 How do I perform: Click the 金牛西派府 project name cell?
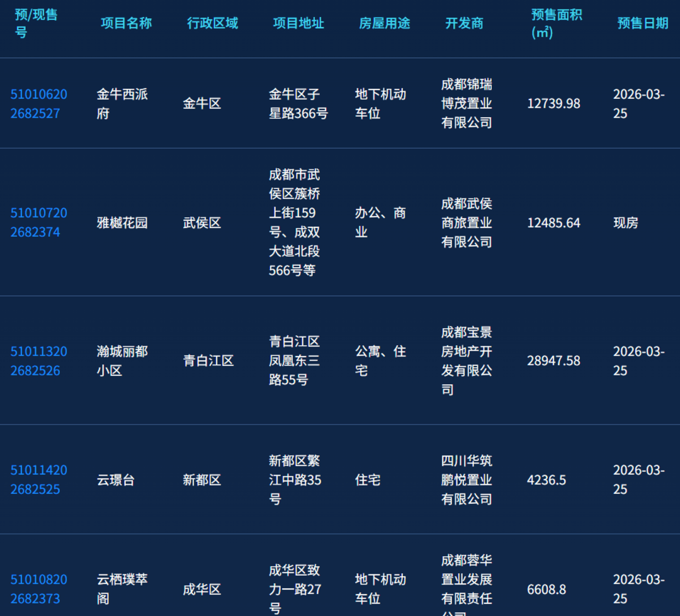[122, 104]
